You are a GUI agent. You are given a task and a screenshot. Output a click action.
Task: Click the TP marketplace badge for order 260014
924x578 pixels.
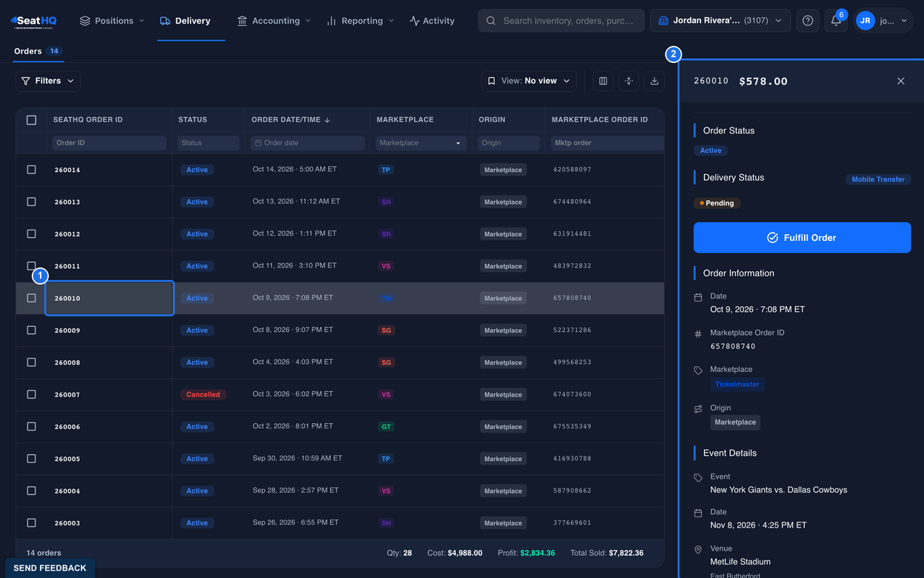coord(386,170)
